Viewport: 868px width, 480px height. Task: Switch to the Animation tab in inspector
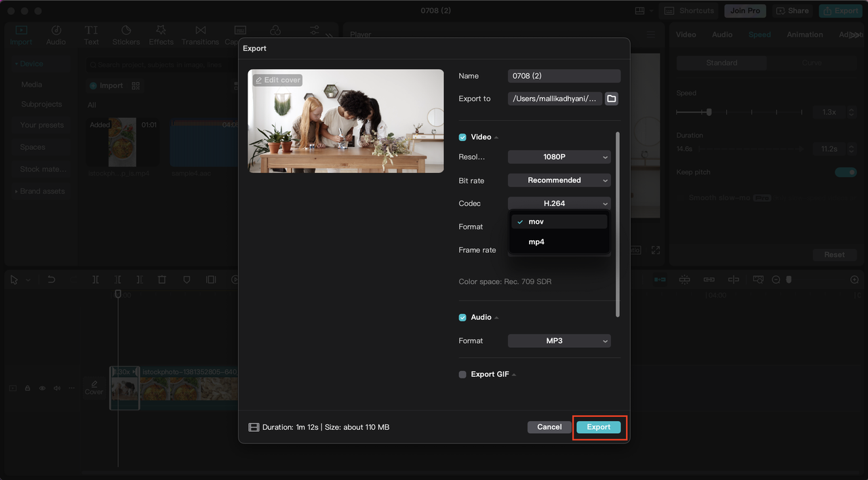[x=805, y=35]
